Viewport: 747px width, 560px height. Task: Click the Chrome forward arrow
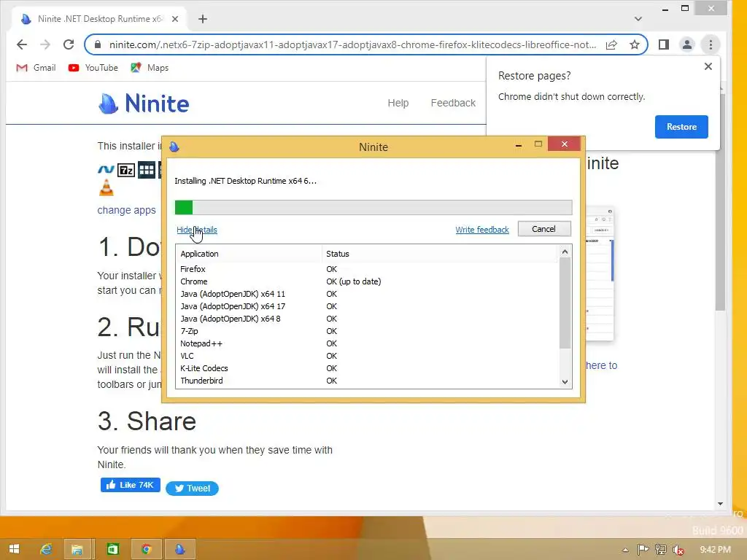pos(45,44)
